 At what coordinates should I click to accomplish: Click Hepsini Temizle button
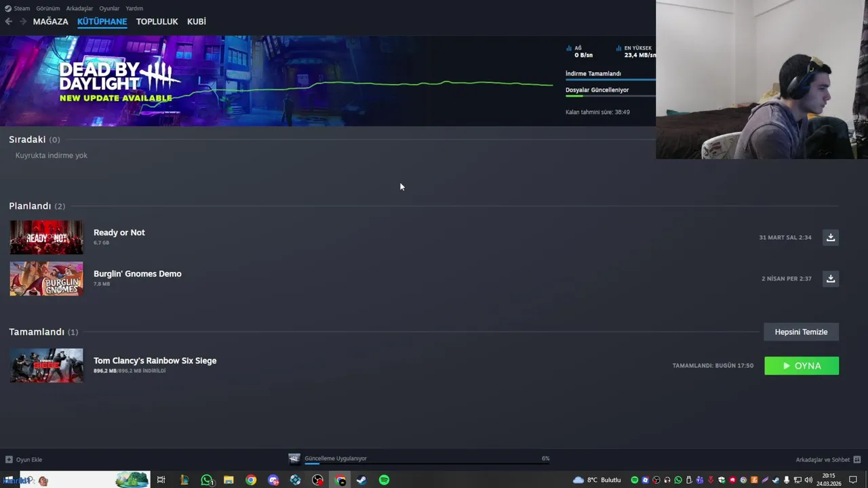(x=802, y=332)
